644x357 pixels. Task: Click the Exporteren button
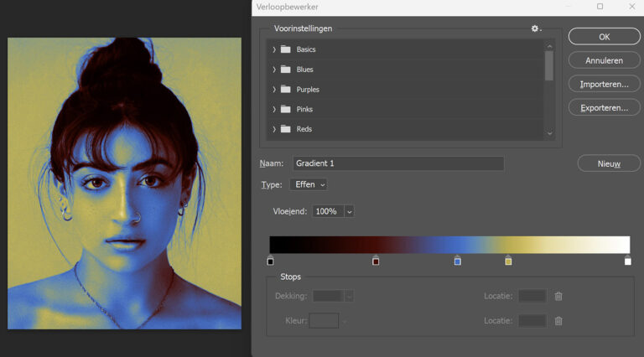click(x=604, y=108)
